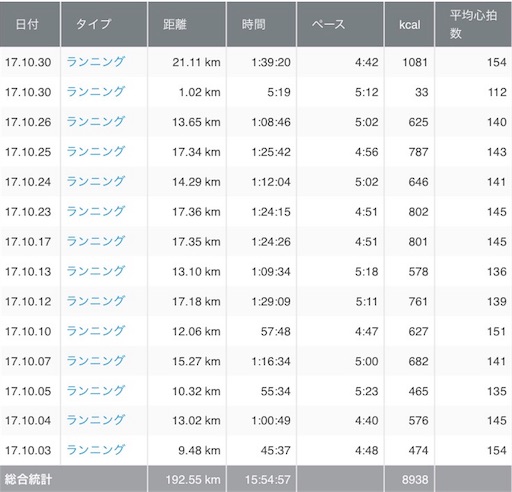Screen dimensions: 512x492
Task: Open the 17.10.03 ランニング link
Action: coord(96,450)
